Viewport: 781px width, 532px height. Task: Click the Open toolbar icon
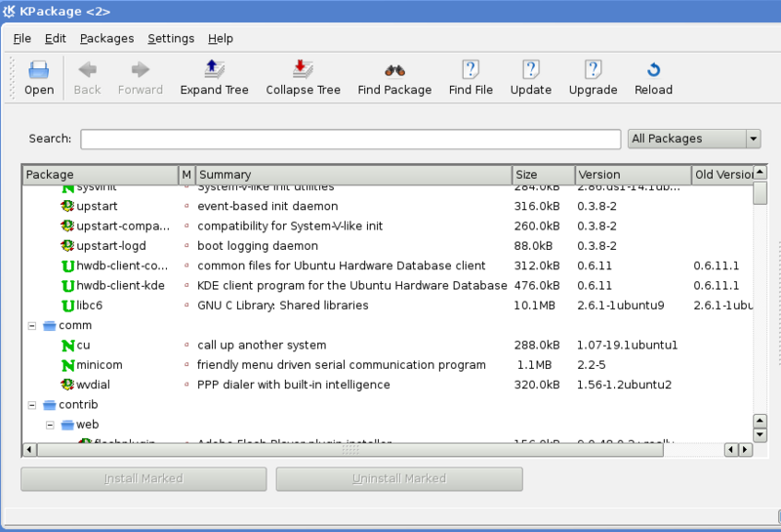click(39, 70)
